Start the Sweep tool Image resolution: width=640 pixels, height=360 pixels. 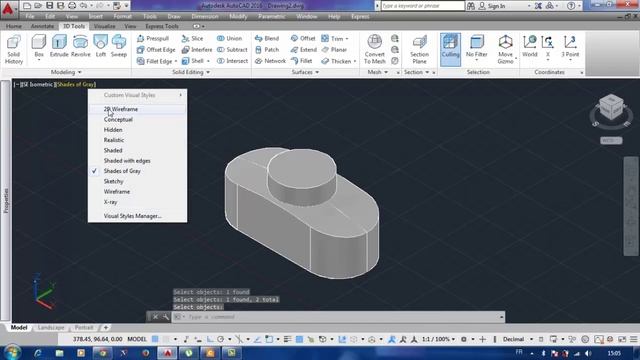coord(119,46)
